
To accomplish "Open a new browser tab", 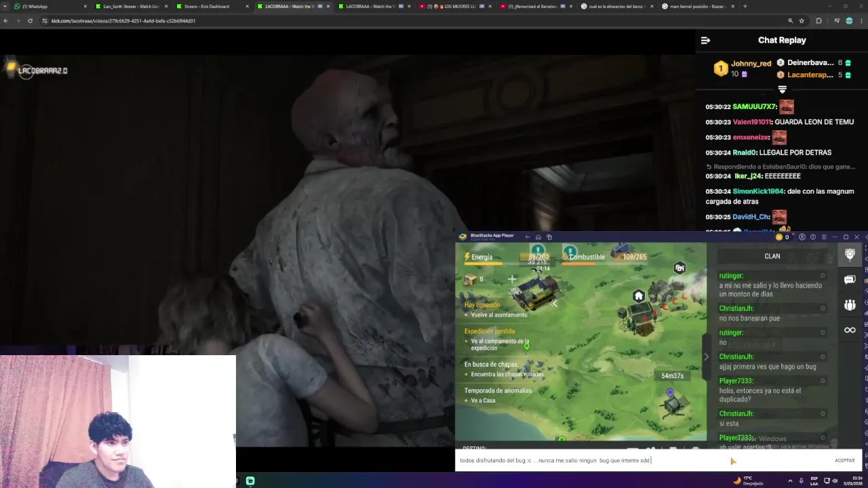I will (745, 6).
